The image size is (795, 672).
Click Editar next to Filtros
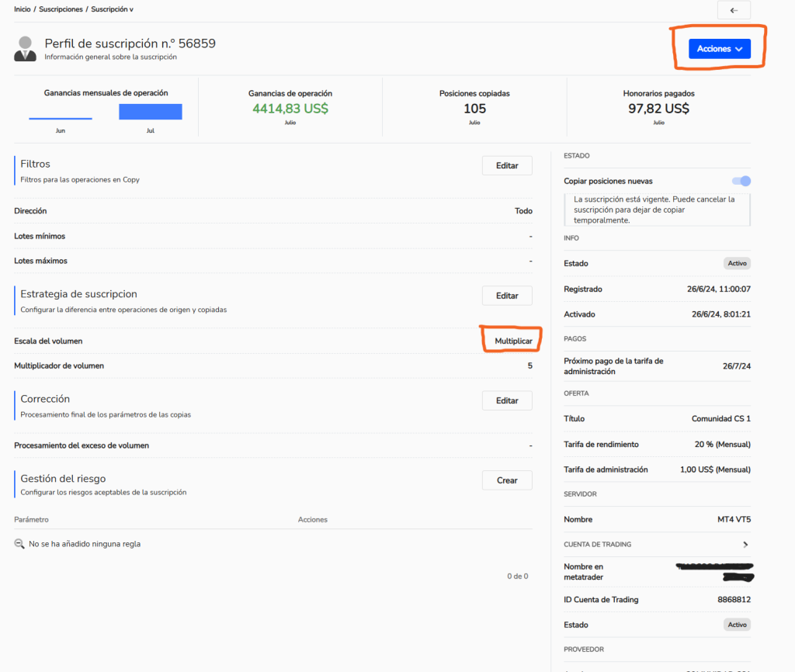(507, 165)
